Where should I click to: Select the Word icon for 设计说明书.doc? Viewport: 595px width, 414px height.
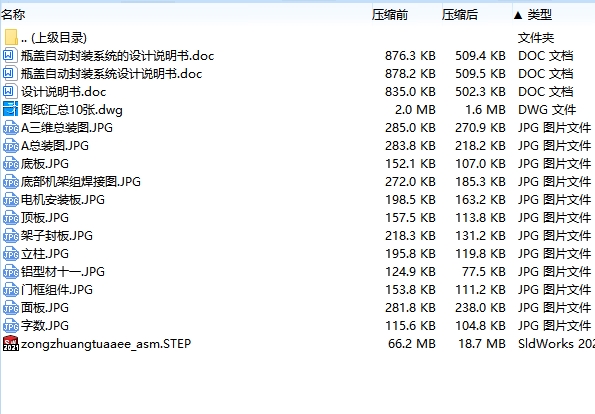pyautogui.click(x=10, y=92)
